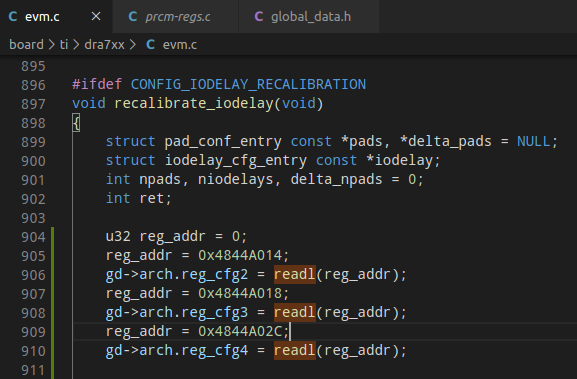The width and height of the screenshot is (577, 379).
Task: Expand breadcrumb chevron after 'ti'
Action: coord(76,45)
